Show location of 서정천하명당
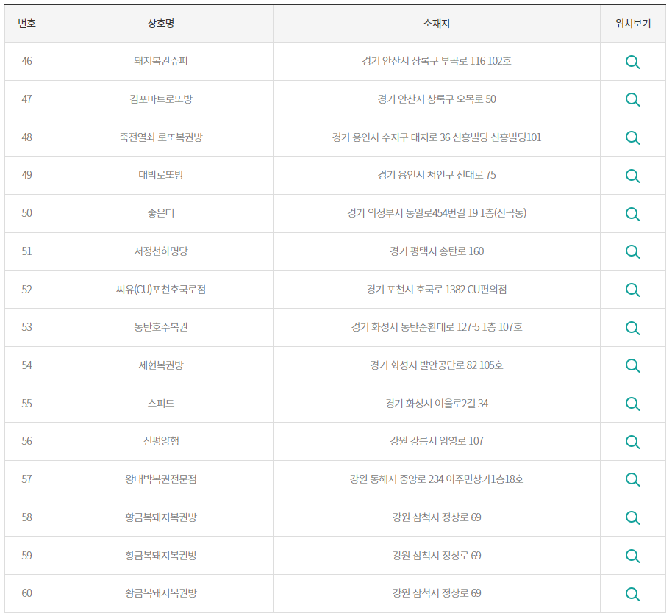 [x=632, y=252]
